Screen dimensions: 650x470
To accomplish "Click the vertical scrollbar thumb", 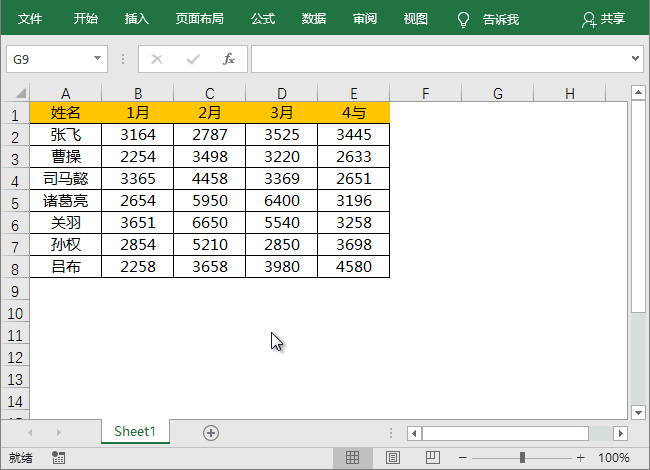I will (x=638, y=206).
